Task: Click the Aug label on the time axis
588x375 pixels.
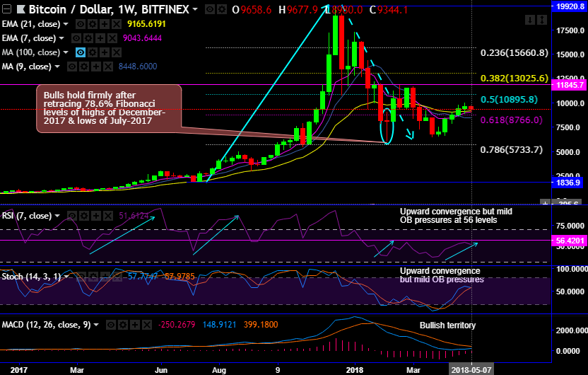Action: [218, 370]
